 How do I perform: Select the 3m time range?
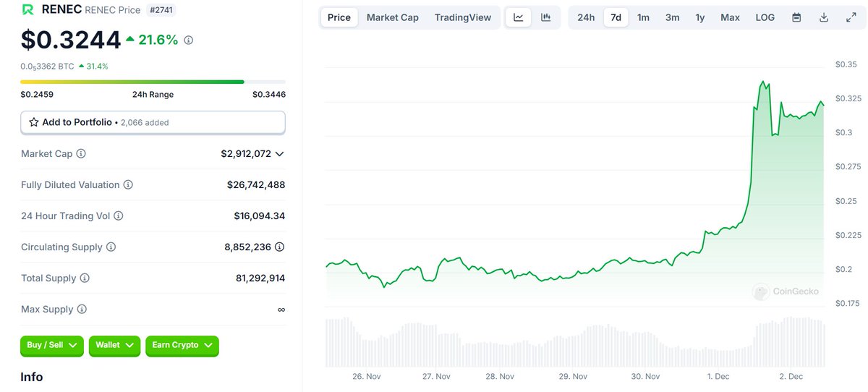(673, 17)
